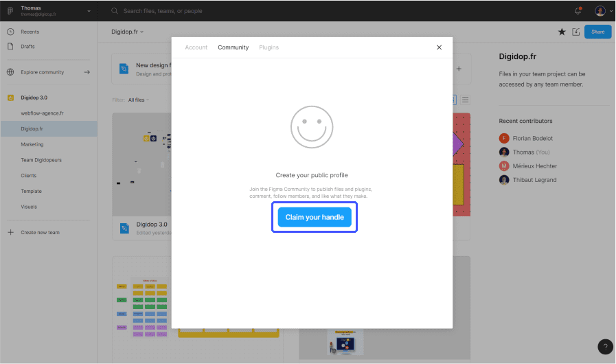This screenshot has height=364, width=616.
Task: Open the notifications bell
Action: coord(578,11)
